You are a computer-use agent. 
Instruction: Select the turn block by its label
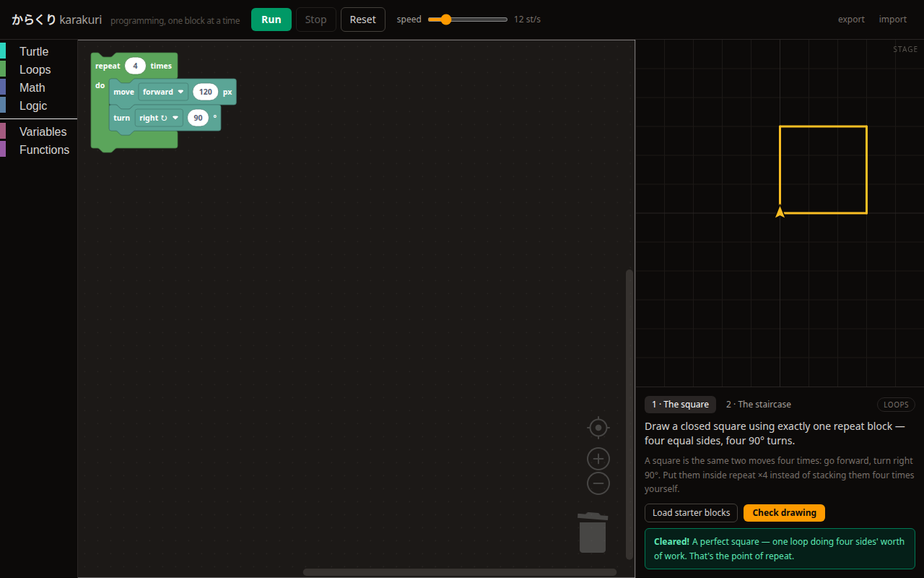click(x=121, y=118)
